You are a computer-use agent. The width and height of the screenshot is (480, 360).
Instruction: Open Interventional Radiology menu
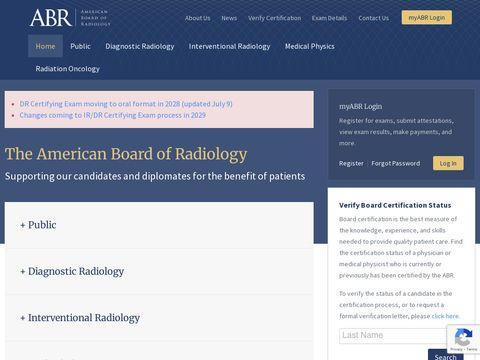(x=229, y=46)
